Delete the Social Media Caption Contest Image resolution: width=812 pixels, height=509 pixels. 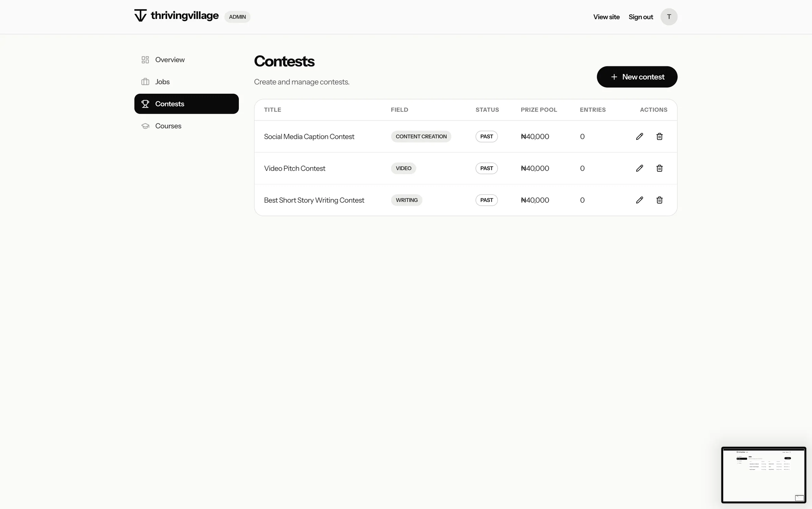tap(659, 137)
